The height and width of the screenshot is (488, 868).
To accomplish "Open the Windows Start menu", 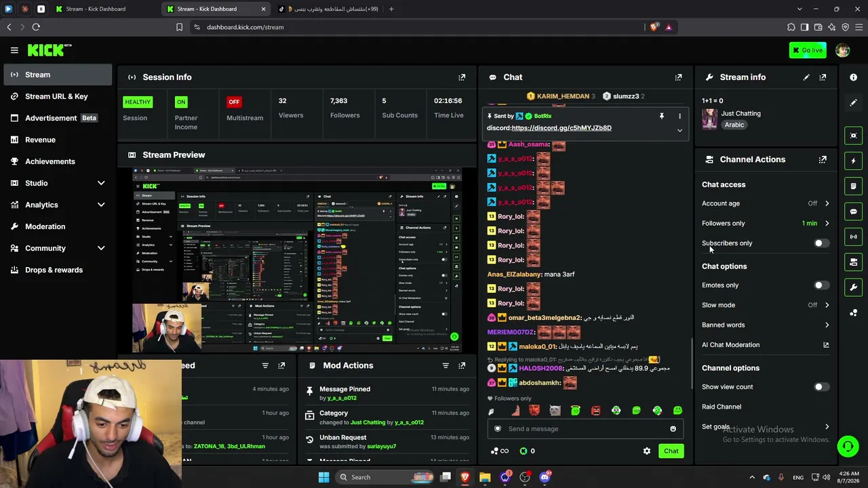I will 324,477.
